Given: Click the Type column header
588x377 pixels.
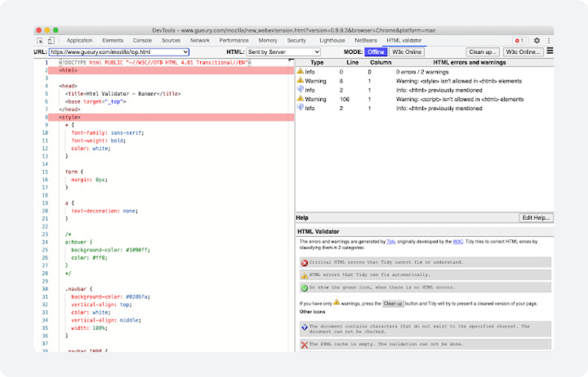Looking at the screenshot, I should tap(317, 63).
